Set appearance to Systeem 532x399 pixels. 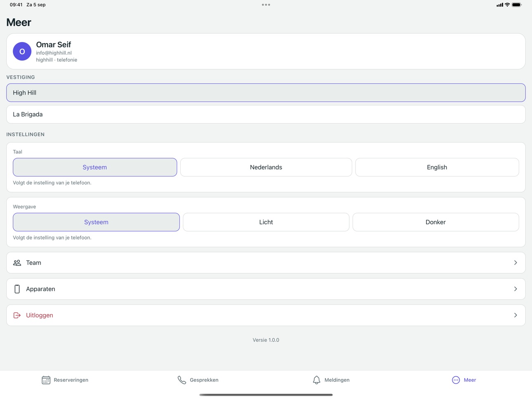96,222
